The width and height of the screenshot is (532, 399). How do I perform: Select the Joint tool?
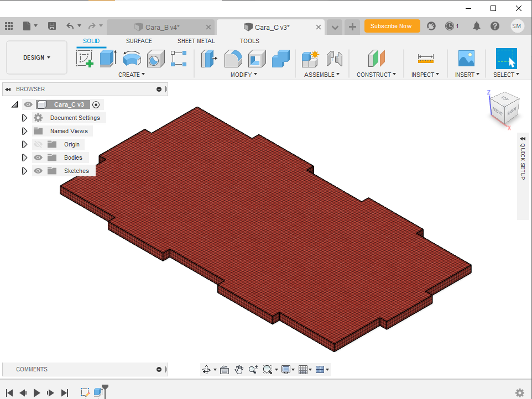(x=334, y=59)
